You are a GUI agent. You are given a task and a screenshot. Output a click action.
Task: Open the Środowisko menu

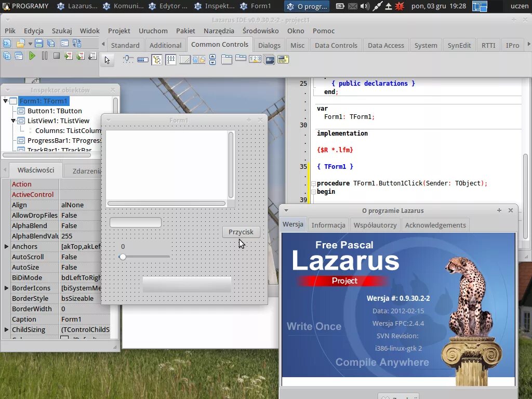(261, 31)
